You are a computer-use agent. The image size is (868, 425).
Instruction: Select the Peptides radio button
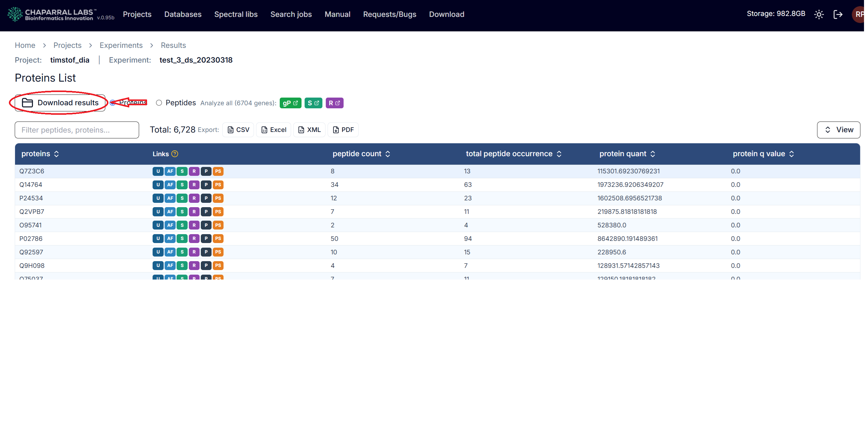point(159,103)
